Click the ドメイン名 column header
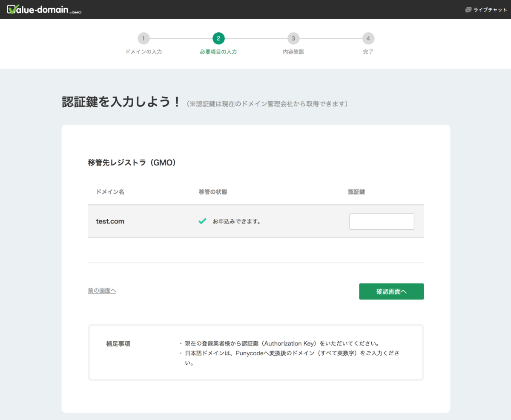 pos(110,192)
